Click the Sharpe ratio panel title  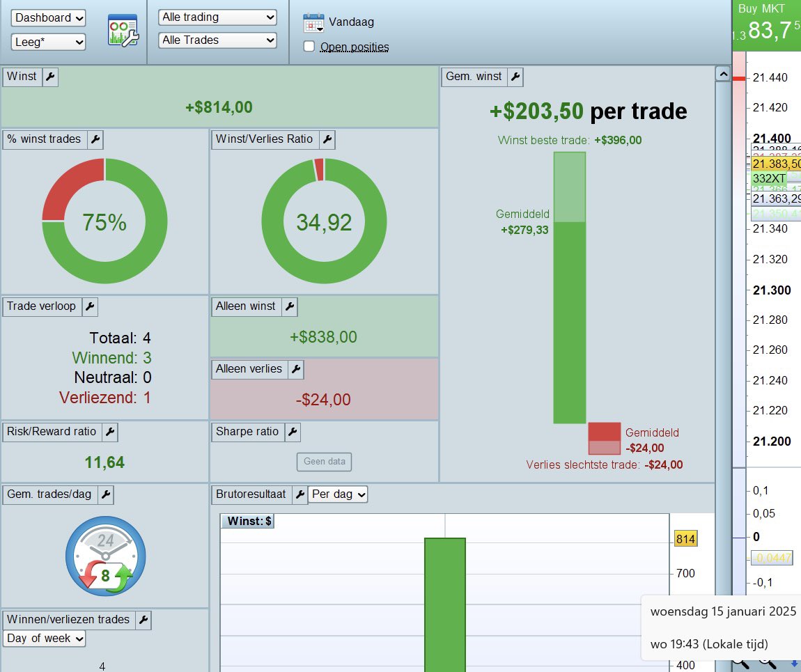(247, 432)
